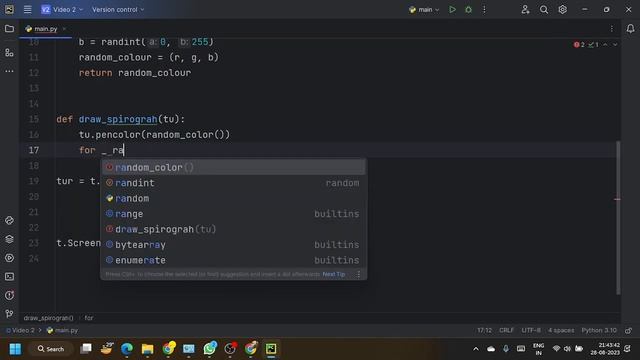Debug the main configuration

click(469, 9)
